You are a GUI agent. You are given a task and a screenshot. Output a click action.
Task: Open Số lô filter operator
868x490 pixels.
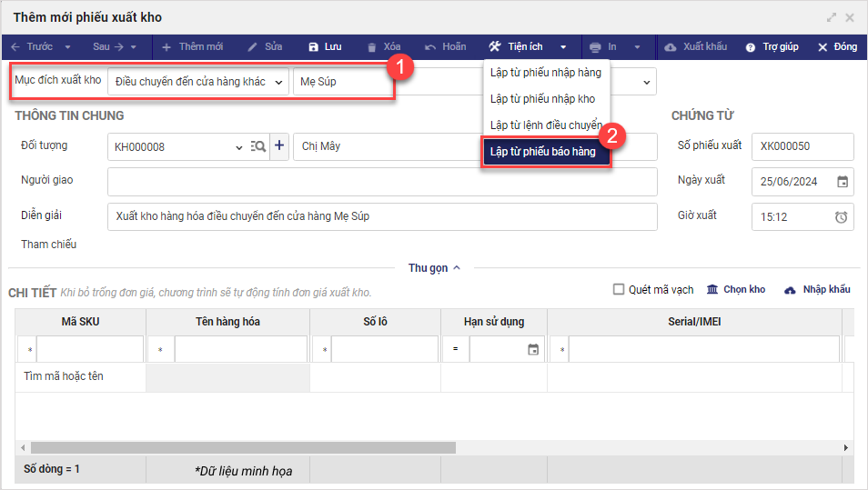click(322, 349)
